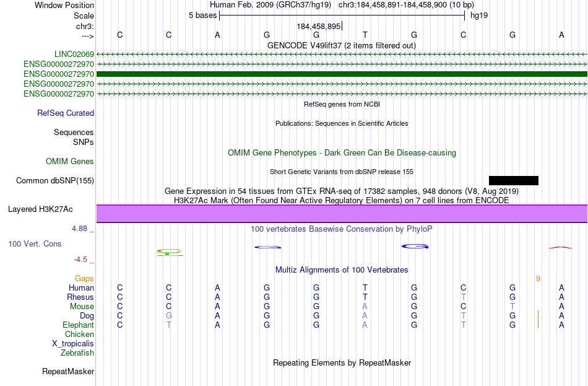Click the 5 bases scale text
588x386 pixels.
pyautogui.click(x=202, y=15)
